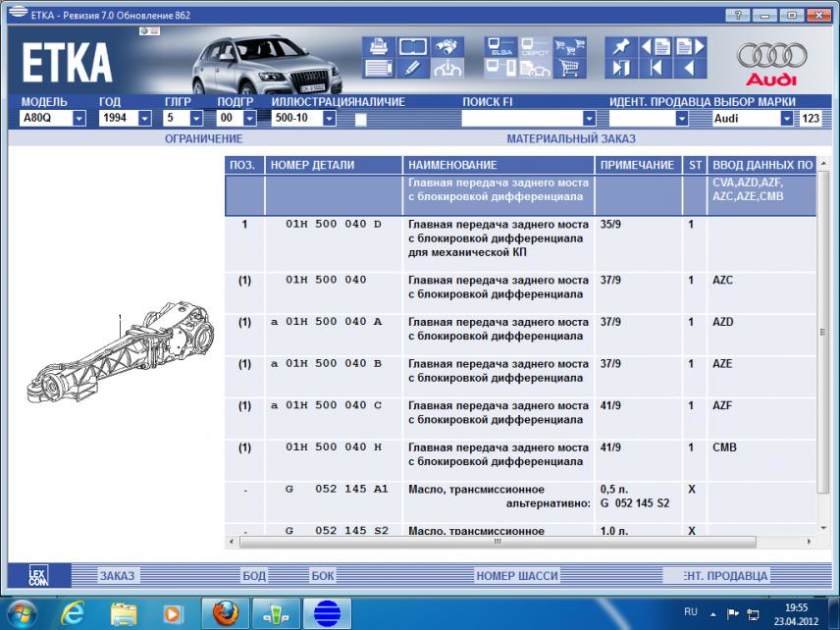Click the pushpin icon

621,46
